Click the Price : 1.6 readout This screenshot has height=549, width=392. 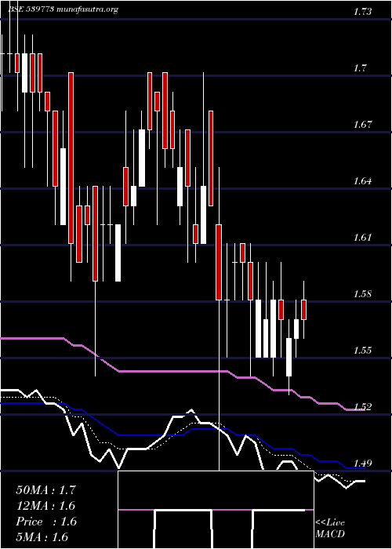(x=45, y=522)
